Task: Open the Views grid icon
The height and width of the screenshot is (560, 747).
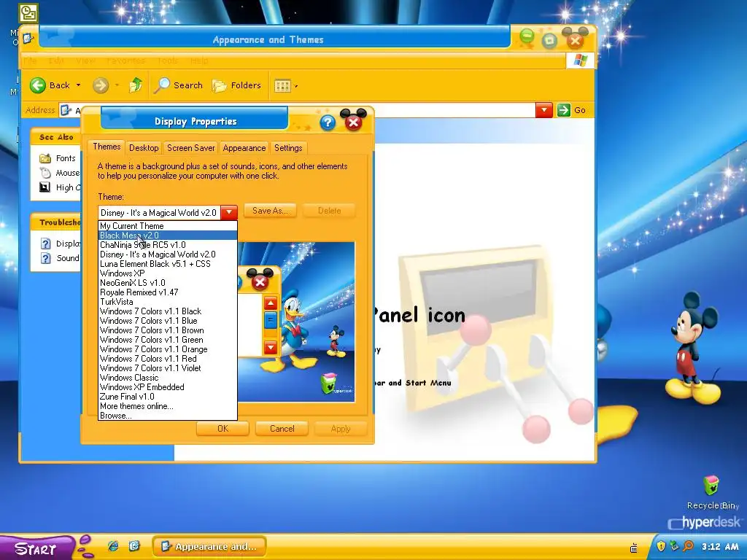Action: point(282,86)
